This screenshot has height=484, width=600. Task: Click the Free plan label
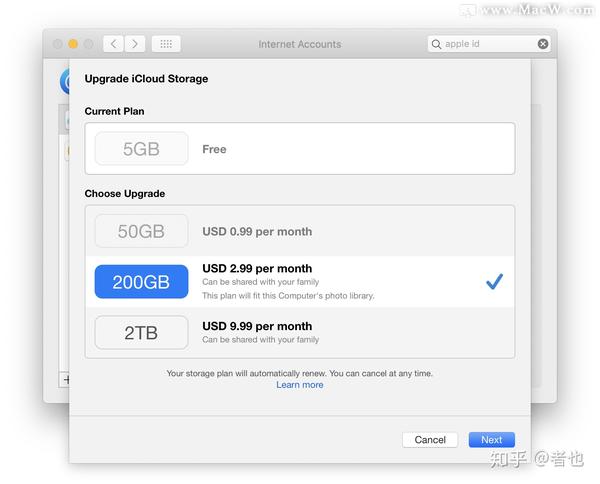214,149
